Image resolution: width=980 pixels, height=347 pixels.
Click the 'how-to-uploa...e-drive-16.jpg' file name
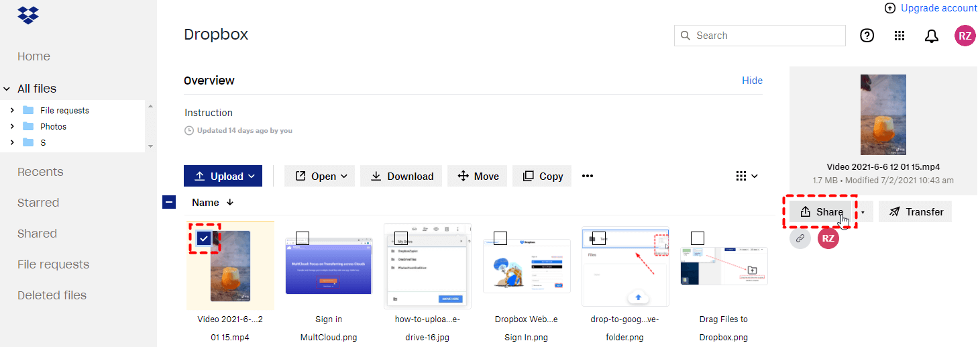point(427,328)
